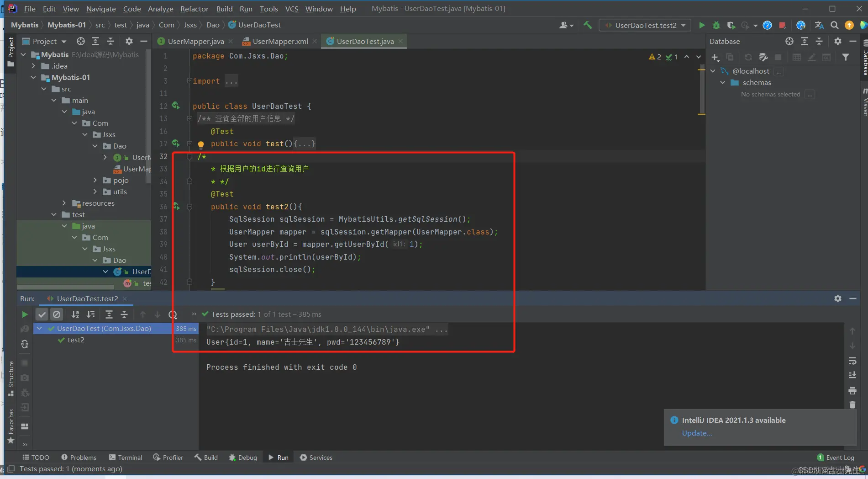
Task: Open Run panel settings gear
Action: pos(837,298)
